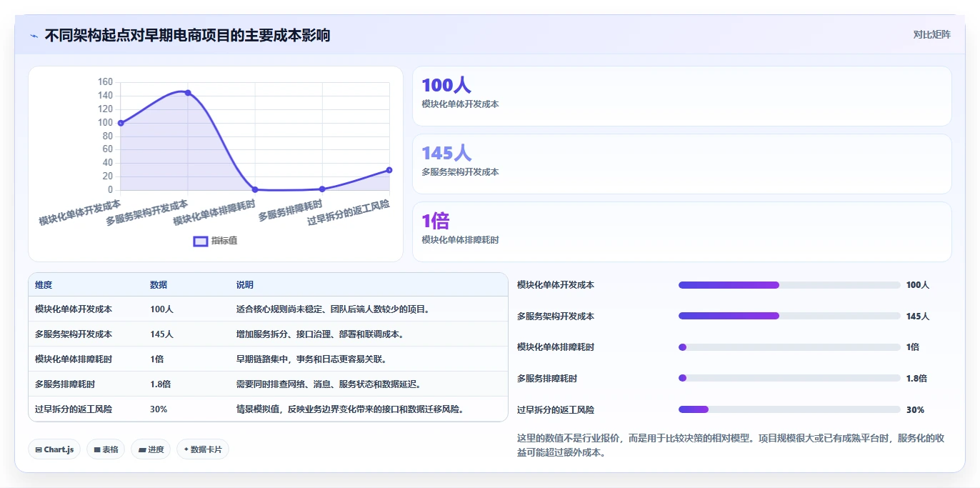
Task: Click the 1.8倍 value in table
Action: click(x=160, y=384)
